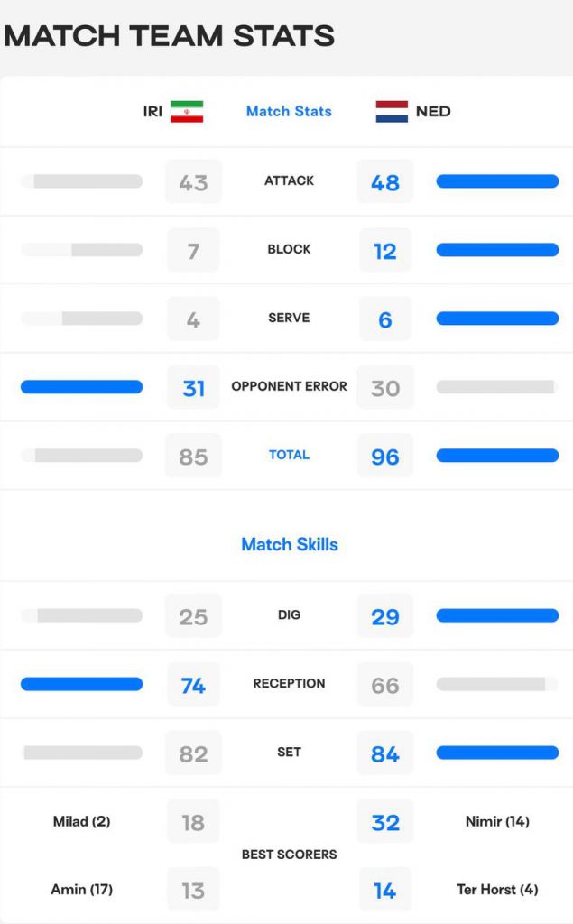Click the TOTAL row label
The image size is (573, 924).
click(289, 455)
